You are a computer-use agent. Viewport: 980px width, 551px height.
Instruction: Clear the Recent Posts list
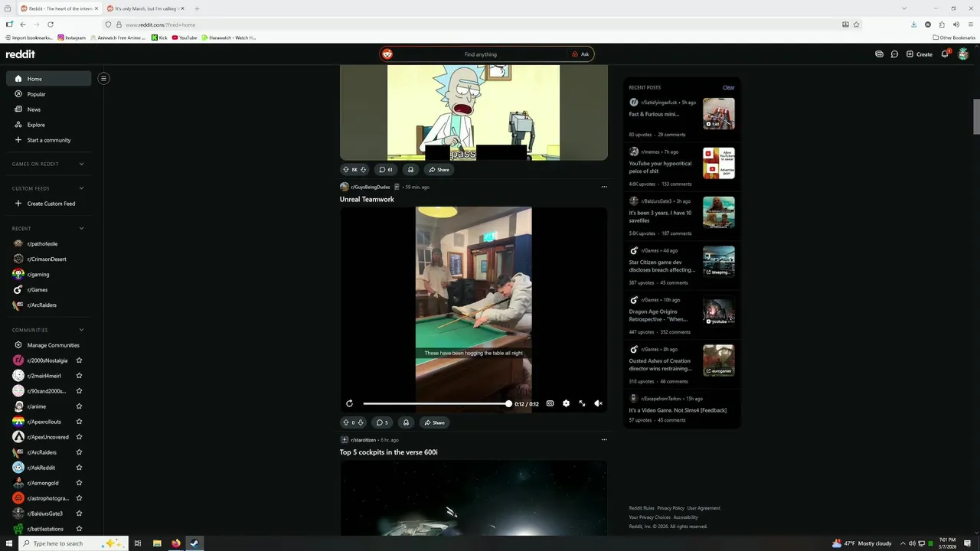(728, 87)
